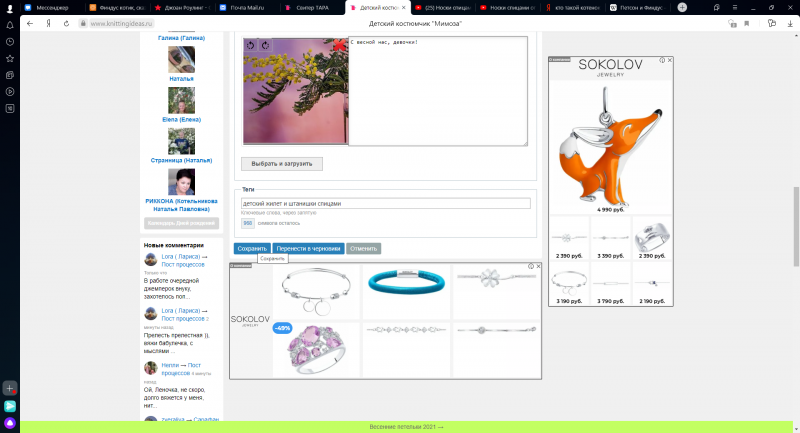The height and width of the screenshot is (433, 800).
Task: Open user profile icon at top-left
Action: pos(10,8)
